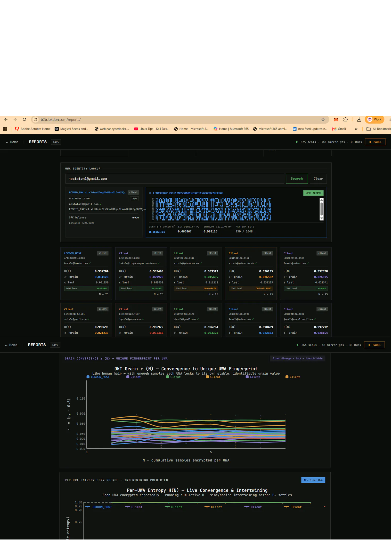
Task: Go Home from the 875 seals header
Action: click(x=12, y=142)
